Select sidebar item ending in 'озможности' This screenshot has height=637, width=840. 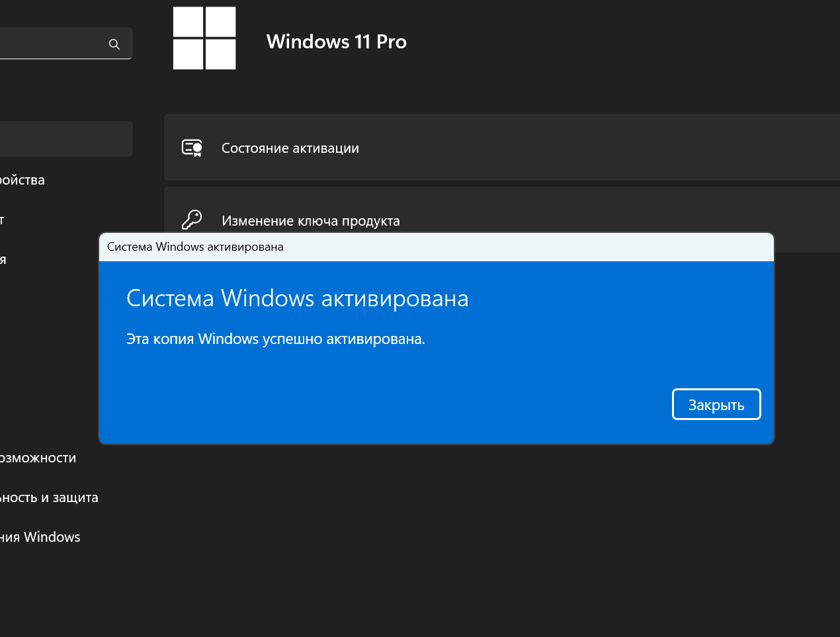[38, 458]
